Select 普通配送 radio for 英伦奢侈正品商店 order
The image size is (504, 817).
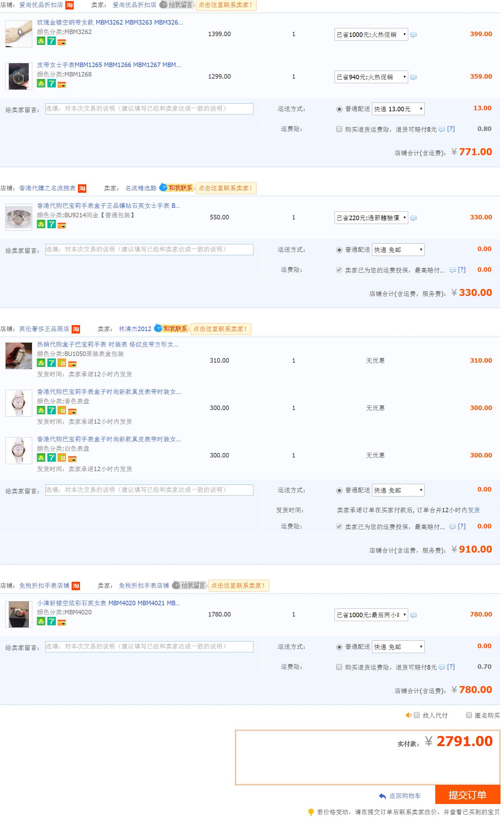pos(339,490)
